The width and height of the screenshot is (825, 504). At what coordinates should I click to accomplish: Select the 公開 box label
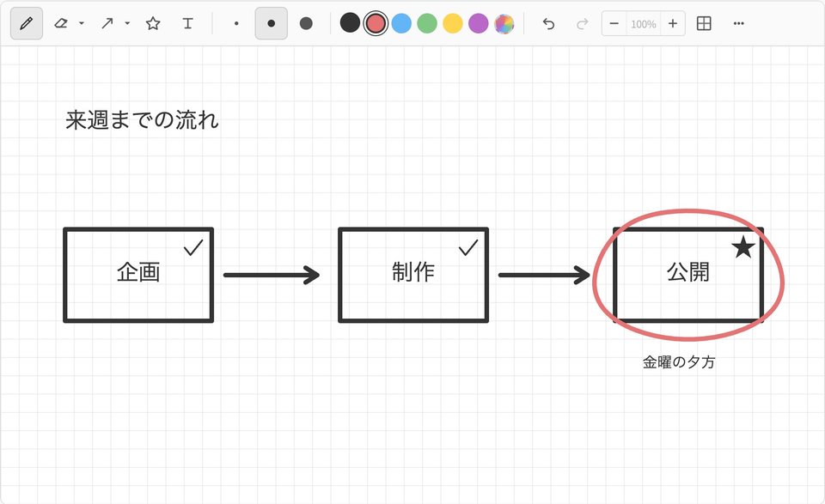pos(688,272)
